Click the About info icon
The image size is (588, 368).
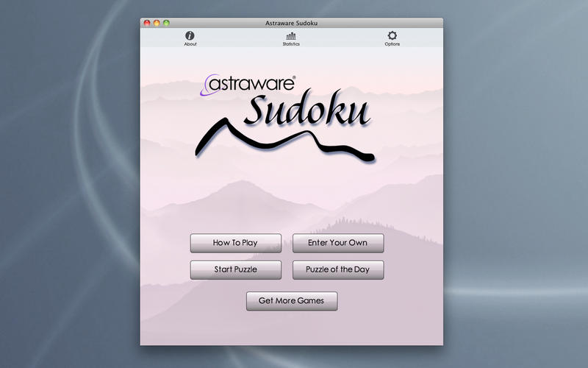[x=190, y=35]
